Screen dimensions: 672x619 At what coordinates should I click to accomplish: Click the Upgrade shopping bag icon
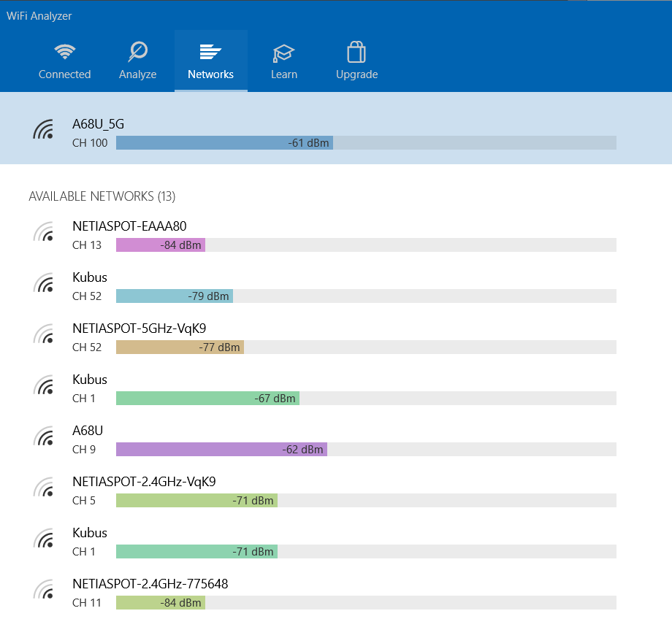[x=356, y=53]
